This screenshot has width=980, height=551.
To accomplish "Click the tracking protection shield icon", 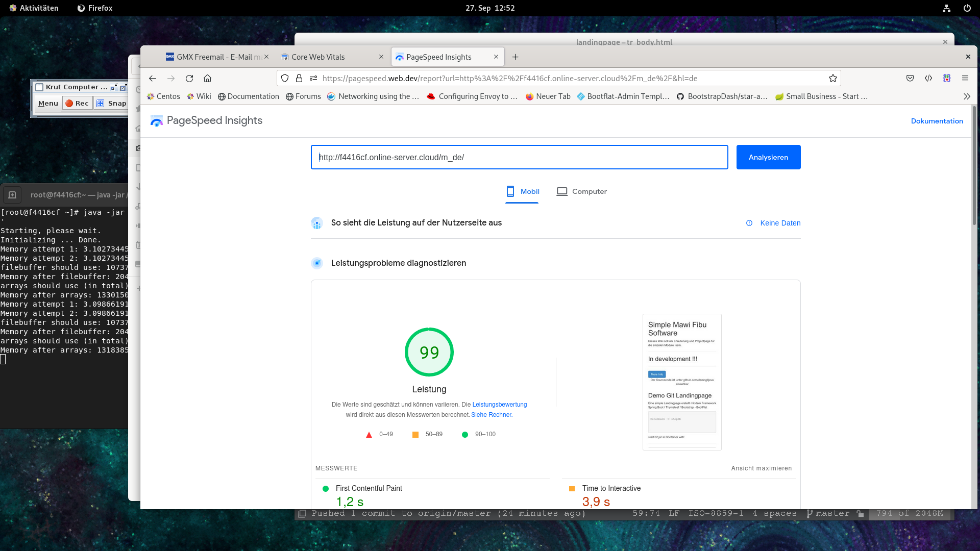I will coord(285,79).
